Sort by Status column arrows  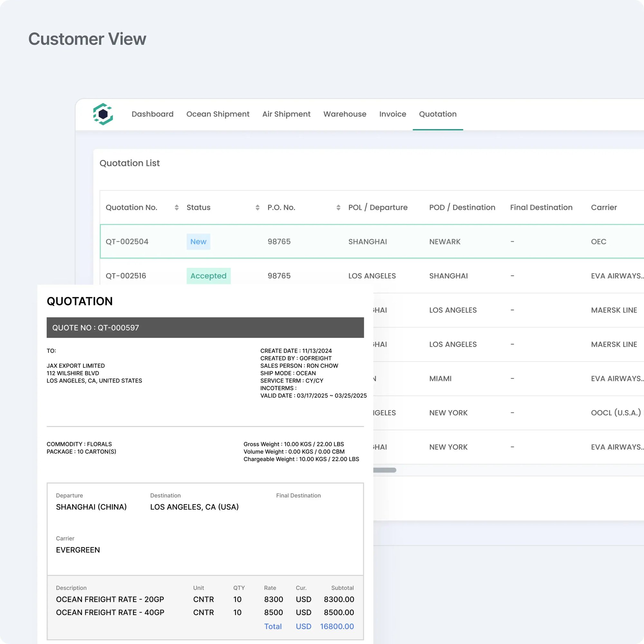point(257,207)
